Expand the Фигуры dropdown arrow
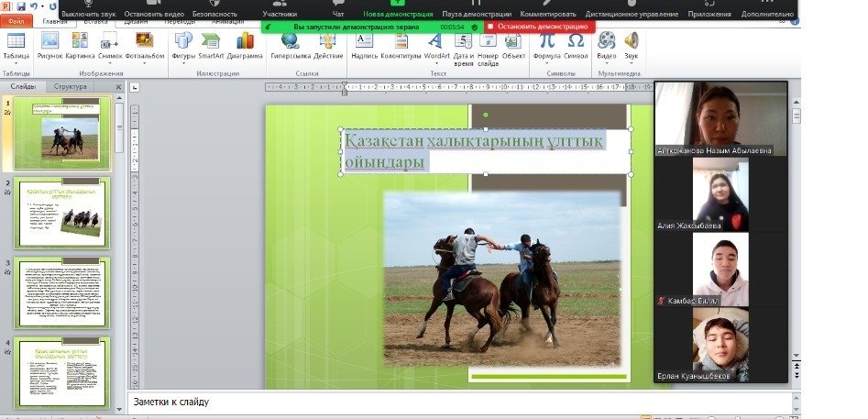The height and width of the screenshot is (419, 868). (x=183, y=63)
